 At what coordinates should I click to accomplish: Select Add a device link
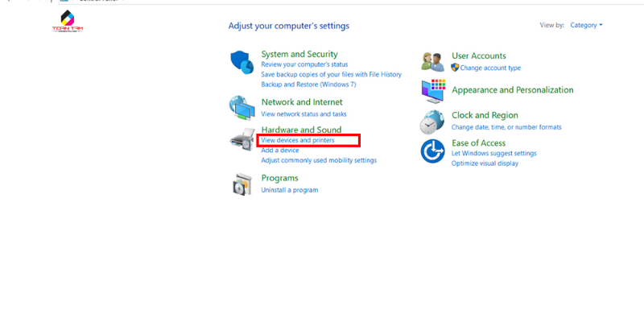pos(280,151)
